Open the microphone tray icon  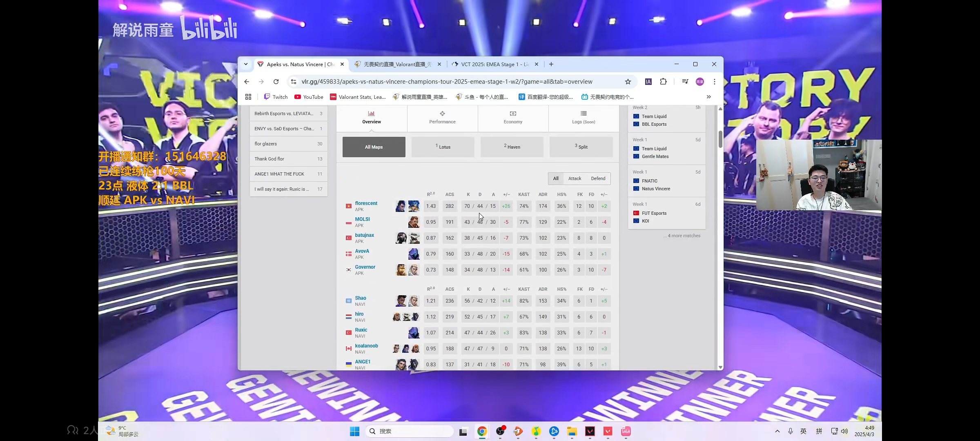[x=791, y=431]
